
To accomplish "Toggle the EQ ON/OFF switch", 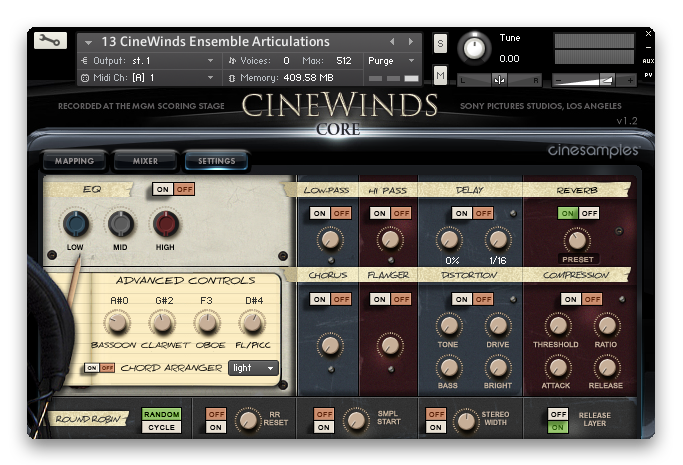I will click(173, 189).
